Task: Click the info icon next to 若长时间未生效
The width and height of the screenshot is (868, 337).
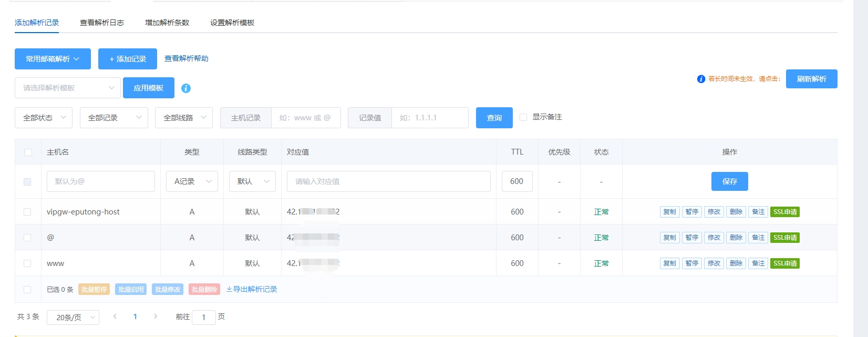Action: 701,79
